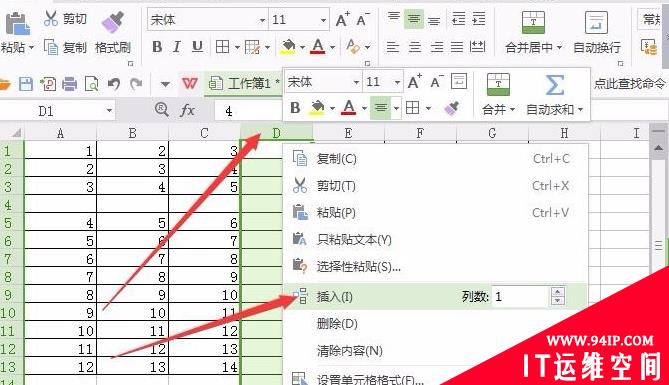Click the Save floppy disk icon

(26, 83)
